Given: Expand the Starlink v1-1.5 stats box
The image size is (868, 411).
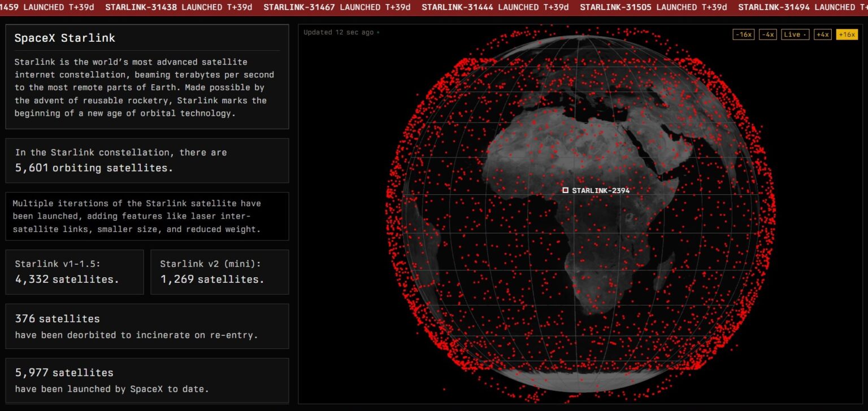Looking at the screenshot, I should pyautogui.click(x=74, y=272).
